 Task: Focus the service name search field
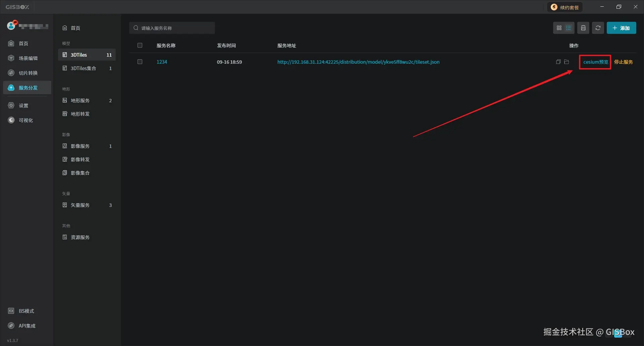point(172,28)
